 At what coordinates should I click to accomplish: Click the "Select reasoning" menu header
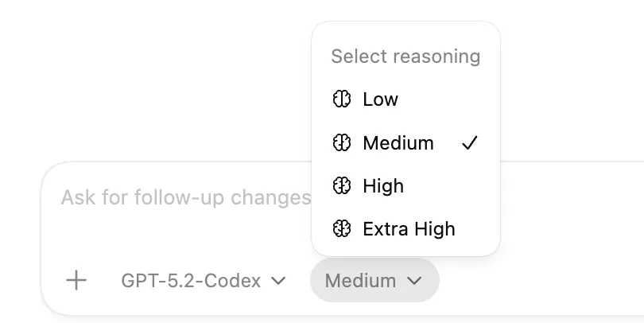point(405,56)
